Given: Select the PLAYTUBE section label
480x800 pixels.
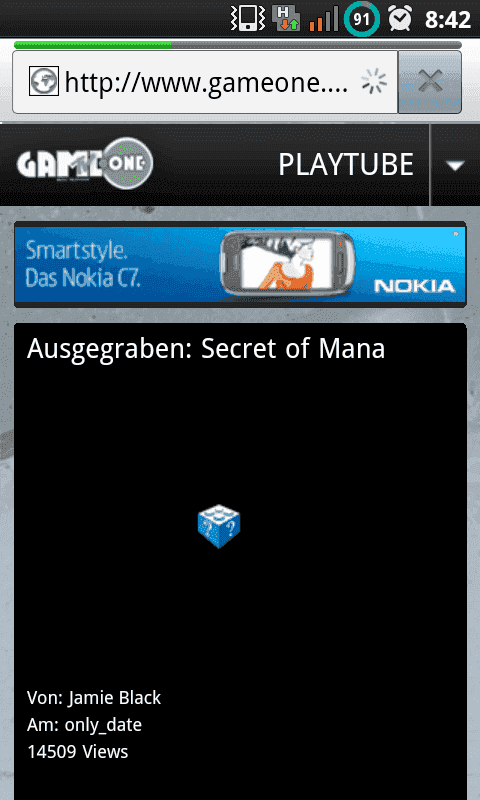Looking at the screenshot, I should coord(346,165).
